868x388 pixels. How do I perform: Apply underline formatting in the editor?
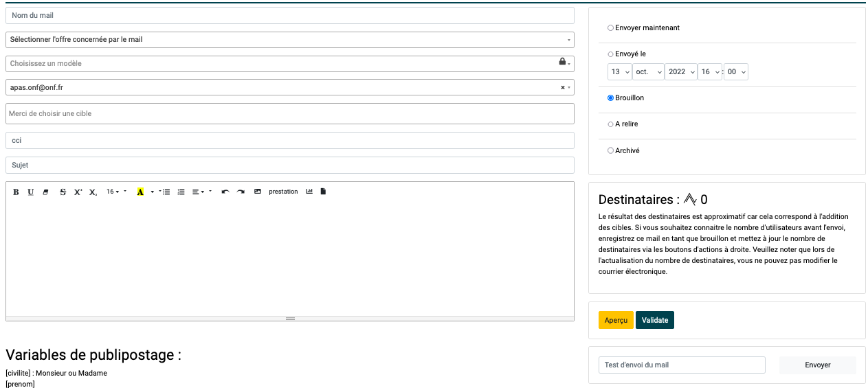[31, 192]
